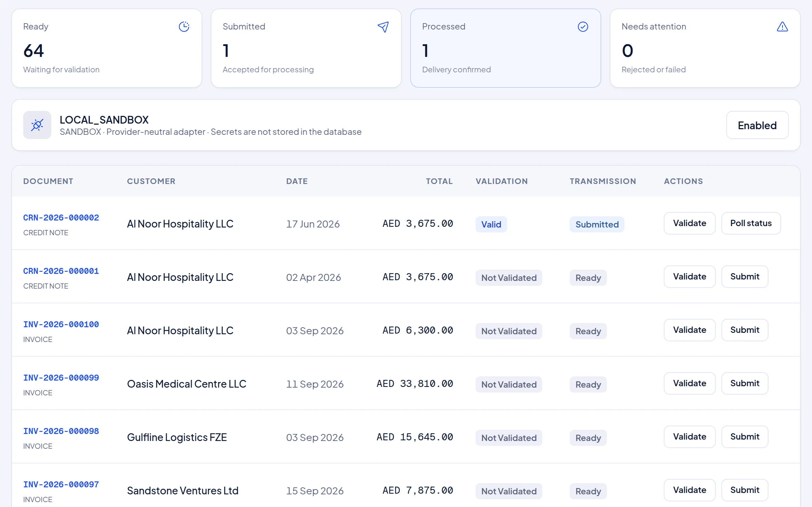Viewport: 812px width, 507px height.
Task: Click the Transmission column header
Action: [x=603, y=181]
